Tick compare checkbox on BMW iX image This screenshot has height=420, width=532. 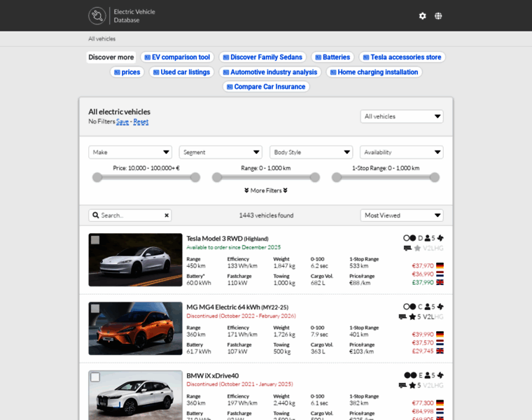click(x=95, y=377)
